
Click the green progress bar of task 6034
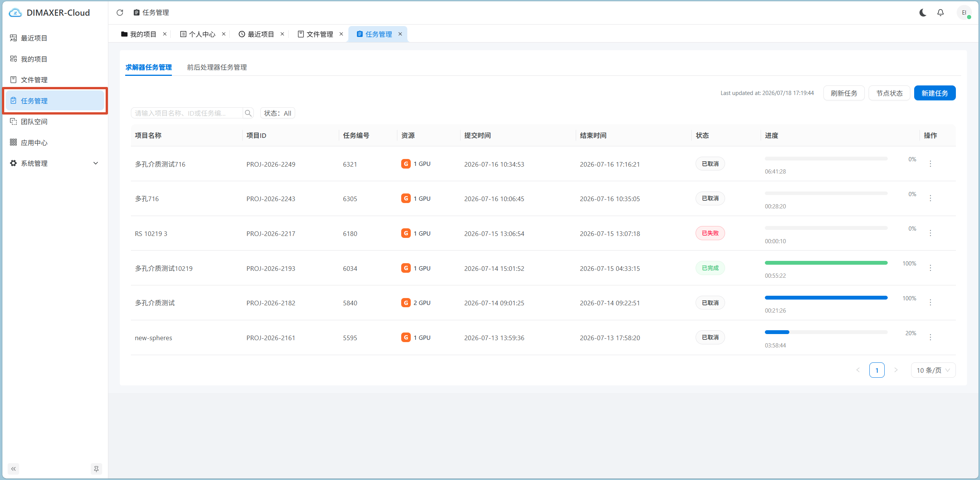tap(826, 263)
